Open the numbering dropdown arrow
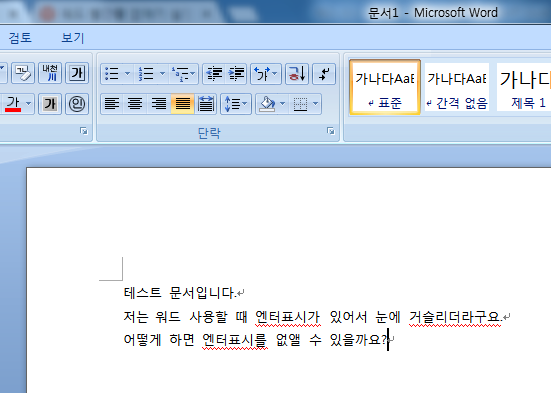The image size is (551, 393). 162,74
